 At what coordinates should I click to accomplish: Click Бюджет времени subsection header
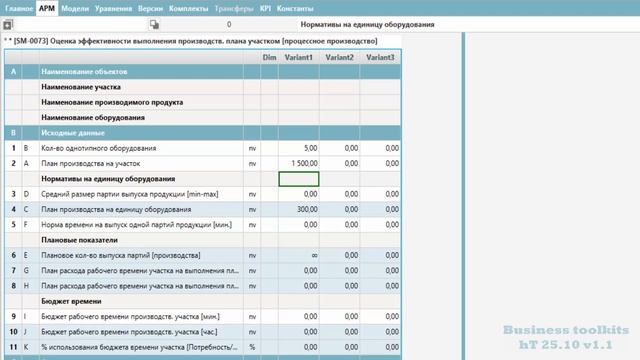tap(71, 301)
